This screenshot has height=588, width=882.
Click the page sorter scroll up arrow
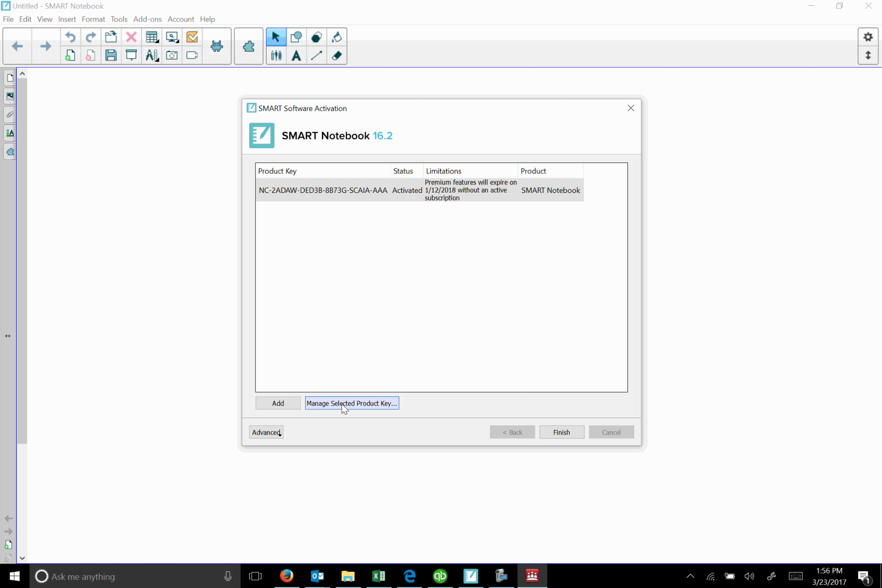(x=22, y=73)
